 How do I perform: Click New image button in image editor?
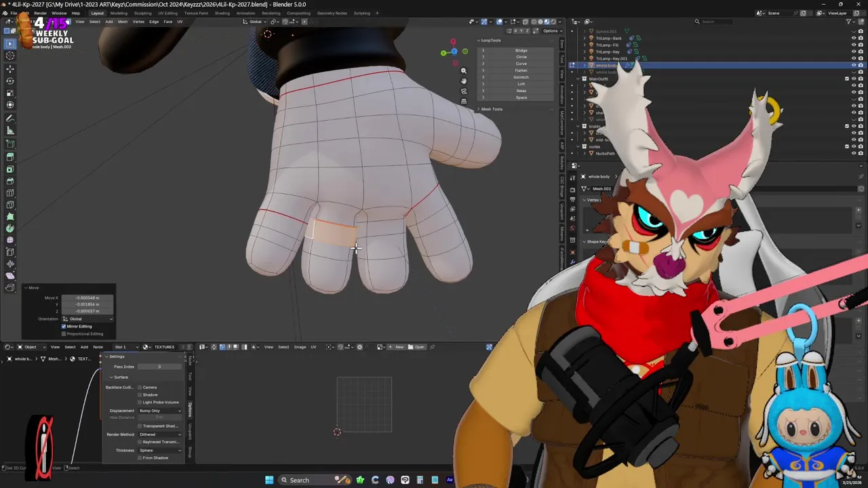pos(397,347)
